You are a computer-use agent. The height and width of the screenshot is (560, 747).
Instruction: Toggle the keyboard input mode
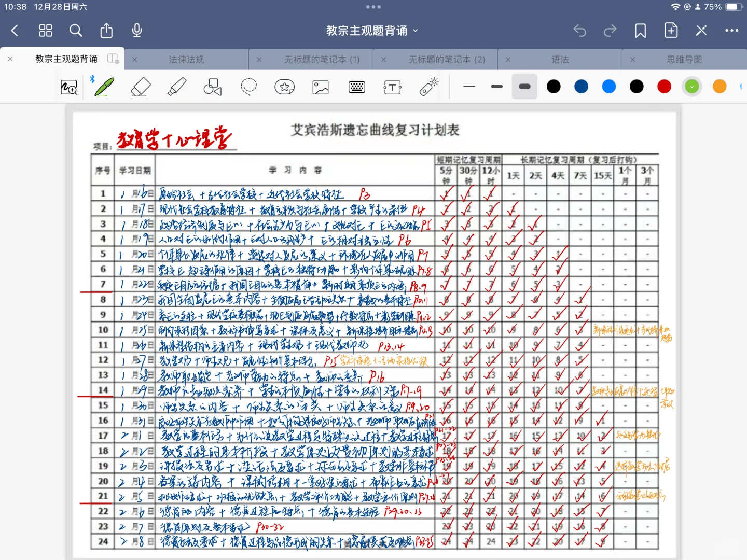(357, 87)
